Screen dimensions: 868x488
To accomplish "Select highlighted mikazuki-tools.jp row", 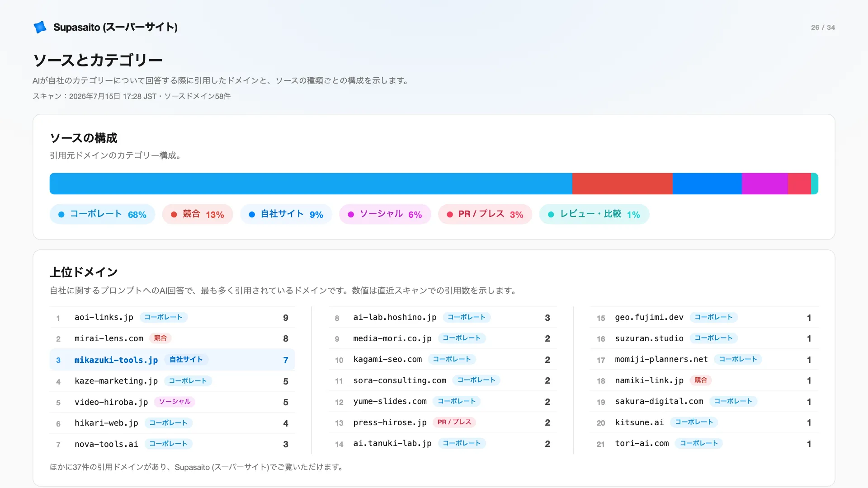I will coord(172,360).
